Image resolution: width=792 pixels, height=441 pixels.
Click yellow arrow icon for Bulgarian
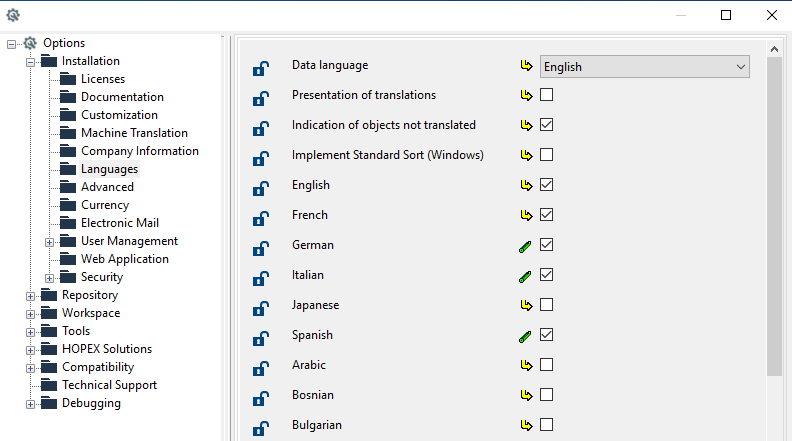point(526,426)
